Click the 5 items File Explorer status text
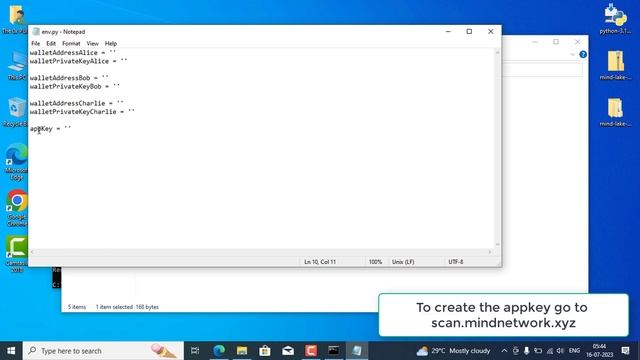Image resolution: width=640 pixels, height=360 pixels. click(77, 307)
